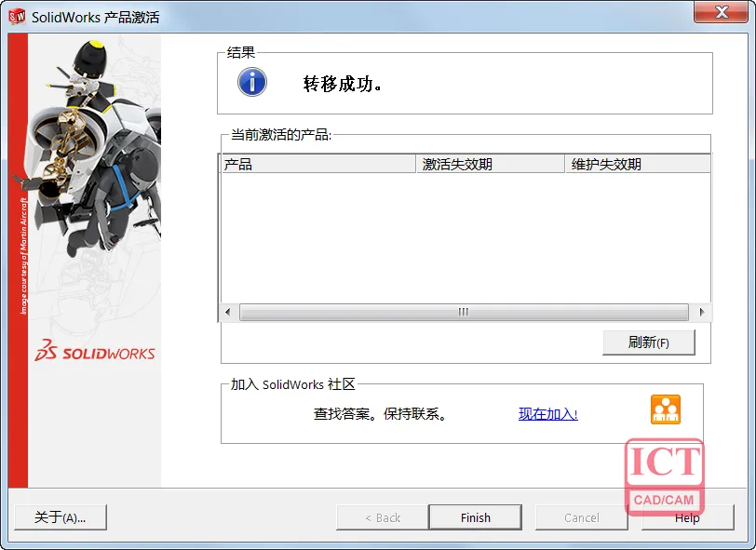Click the right arrow of the horizontal scrollbar
756x550 pixels.
pyautogui.click(x=701, y=312)
